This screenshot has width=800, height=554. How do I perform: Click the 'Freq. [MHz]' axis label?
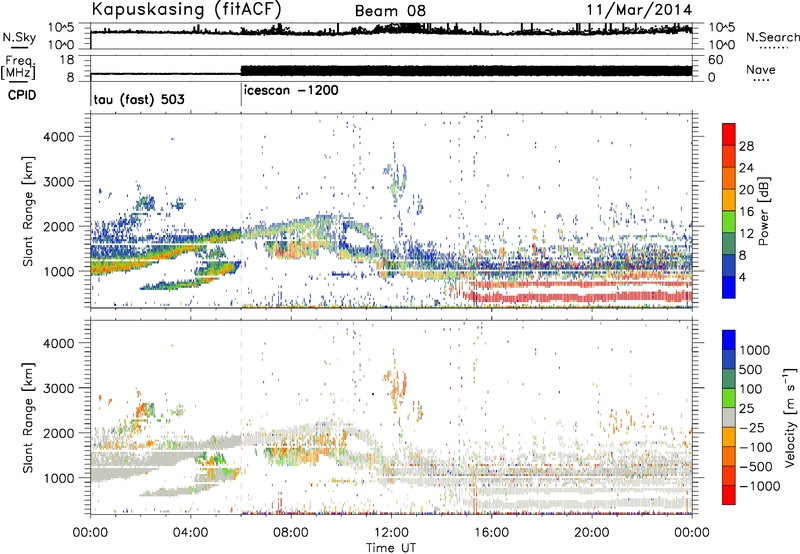click(x=18, y=67)
